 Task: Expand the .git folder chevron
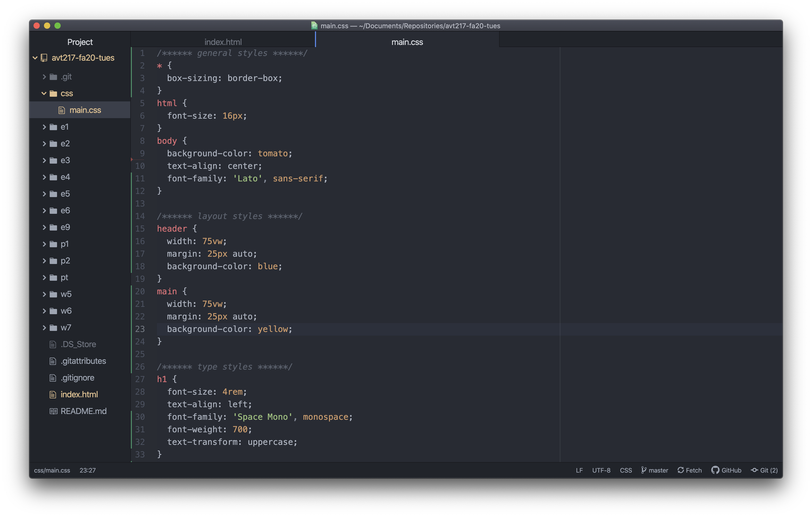(x=44, y=77)
